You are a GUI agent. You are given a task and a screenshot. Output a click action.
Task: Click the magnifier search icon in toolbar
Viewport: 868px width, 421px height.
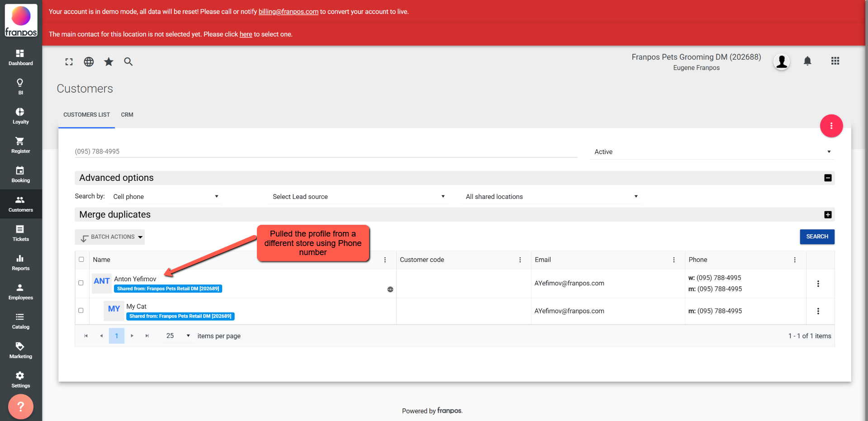click(128, 62)
